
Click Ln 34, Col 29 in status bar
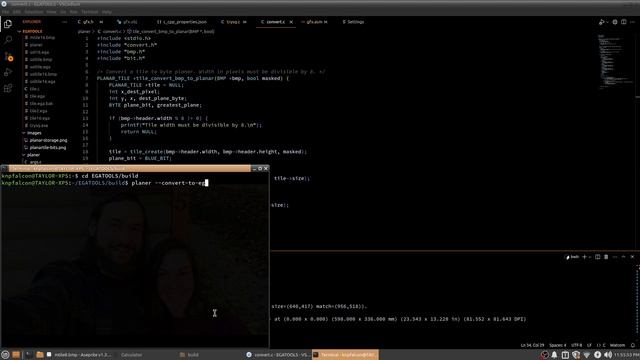coord(532,345)
